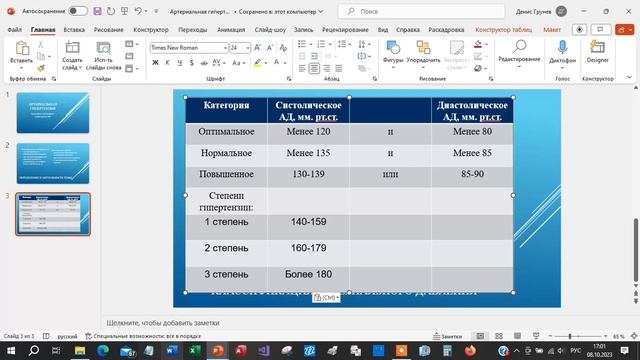Open Shapes (Фигуры) gallery
640x360 pixels.
coord(393,48)
